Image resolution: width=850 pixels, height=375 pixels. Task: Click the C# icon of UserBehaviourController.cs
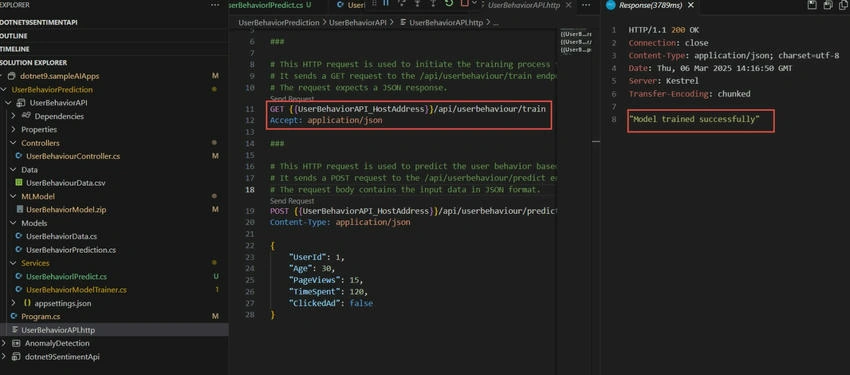[x=18, y=156]
